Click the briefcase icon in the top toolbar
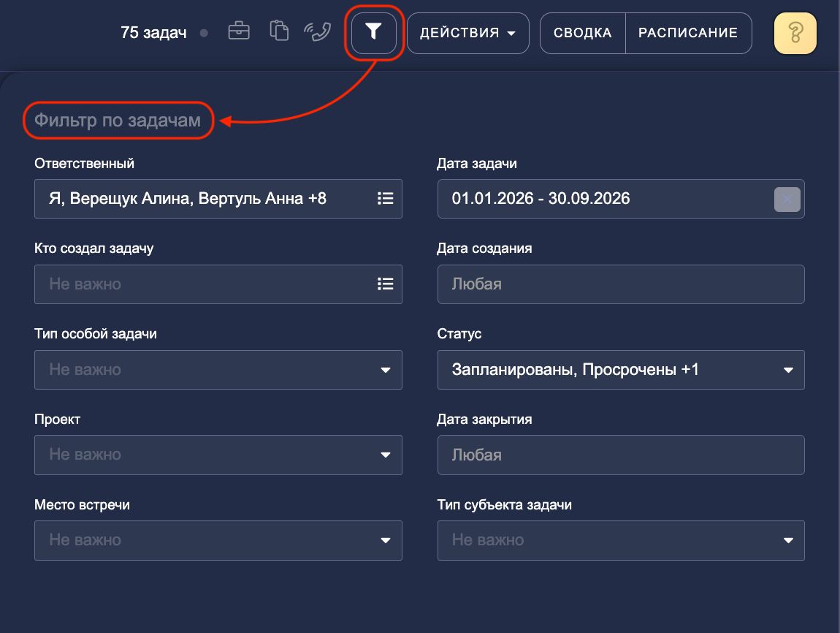The height and width of the screenshot is (633, 840). tap(238, 31)
